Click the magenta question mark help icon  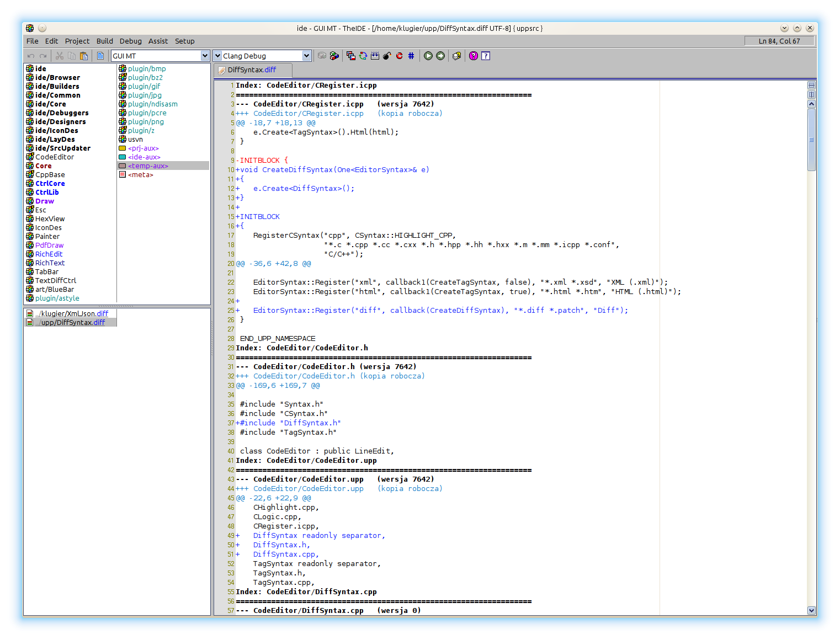474,56
